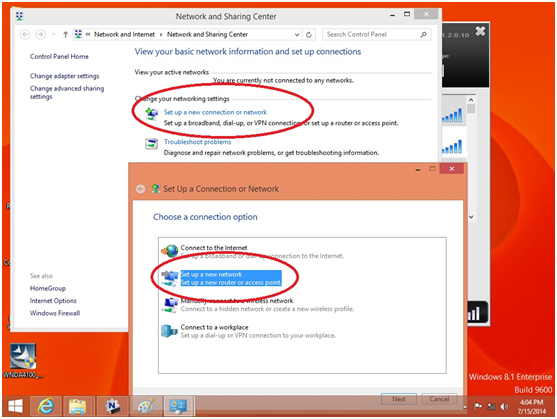Open the address bar history dropdown

297,34
